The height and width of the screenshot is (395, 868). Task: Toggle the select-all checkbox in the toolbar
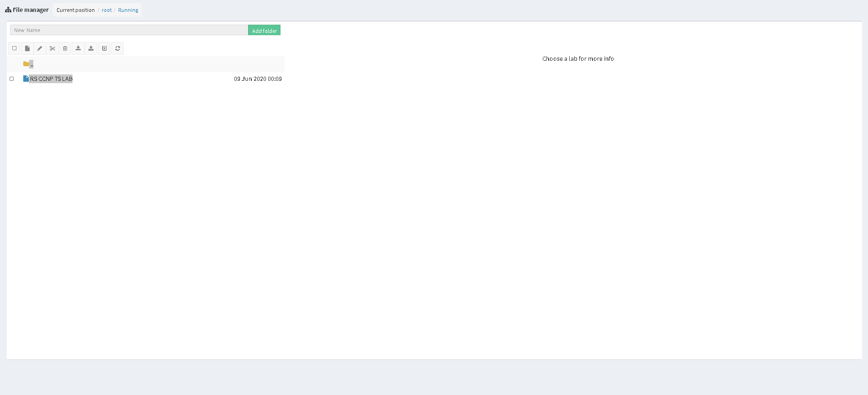15,48
